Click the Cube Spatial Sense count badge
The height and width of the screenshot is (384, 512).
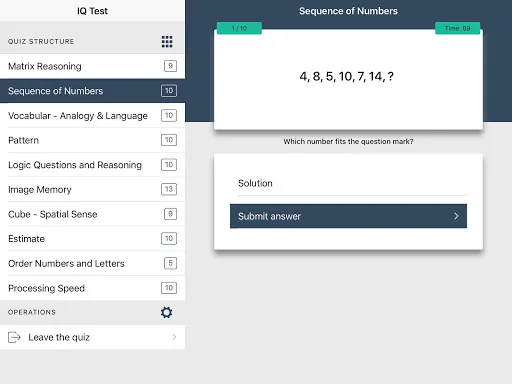coord(170,214)
